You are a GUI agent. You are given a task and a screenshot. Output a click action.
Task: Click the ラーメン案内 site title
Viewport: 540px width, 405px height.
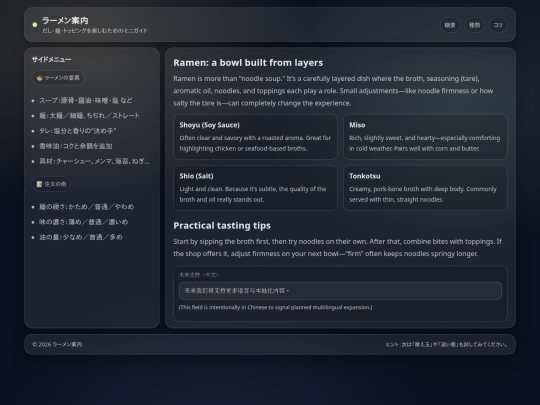65,21
